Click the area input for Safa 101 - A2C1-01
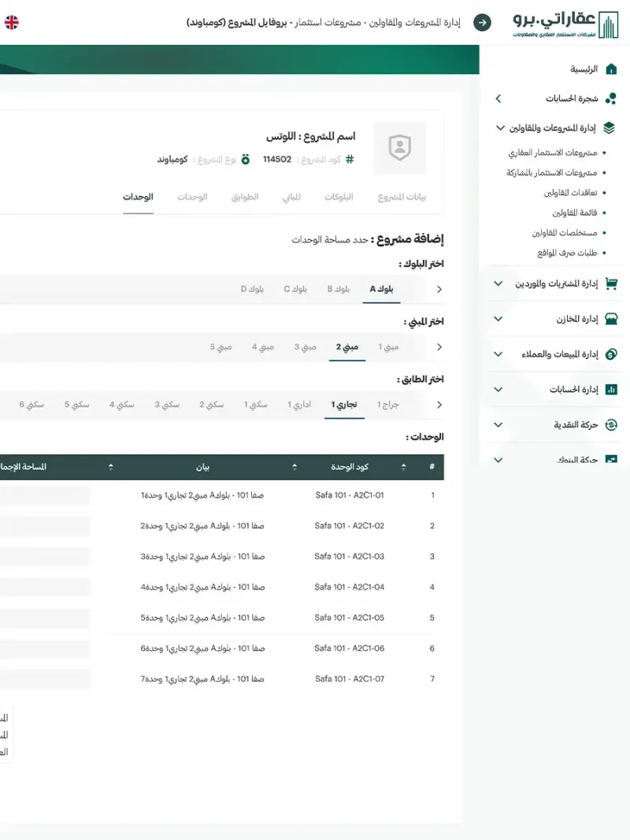Image resolution: width=630 pixels, height=840 pixels. coord(44,495)
